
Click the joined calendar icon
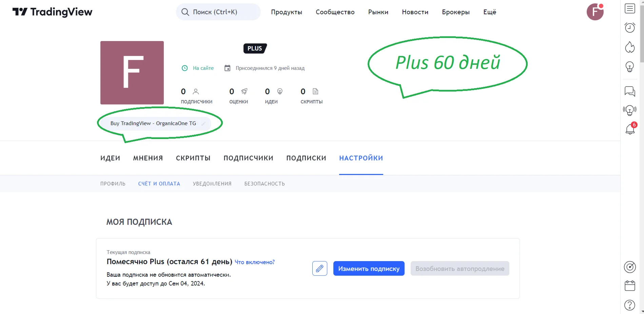click(228, 68)
